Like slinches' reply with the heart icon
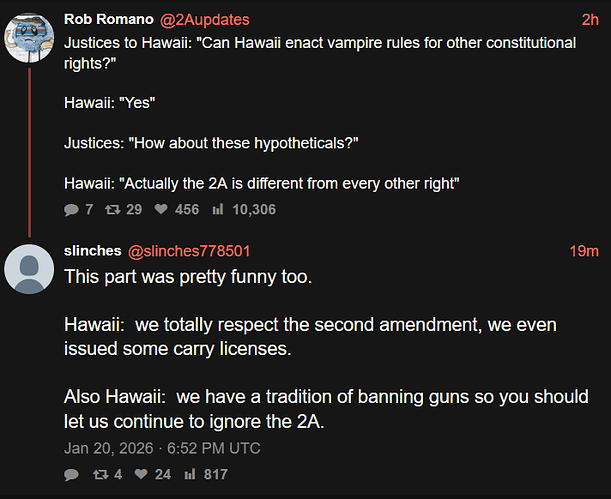 (141, 474)
